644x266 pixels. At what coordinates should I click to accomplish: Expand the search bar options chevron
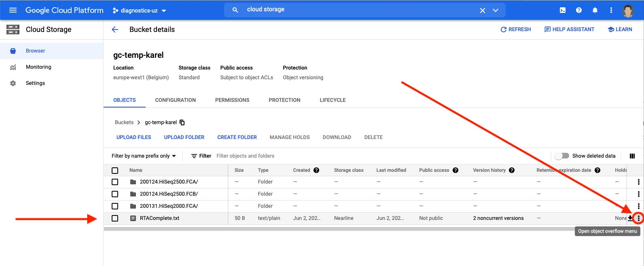click(x=496, y=11)
